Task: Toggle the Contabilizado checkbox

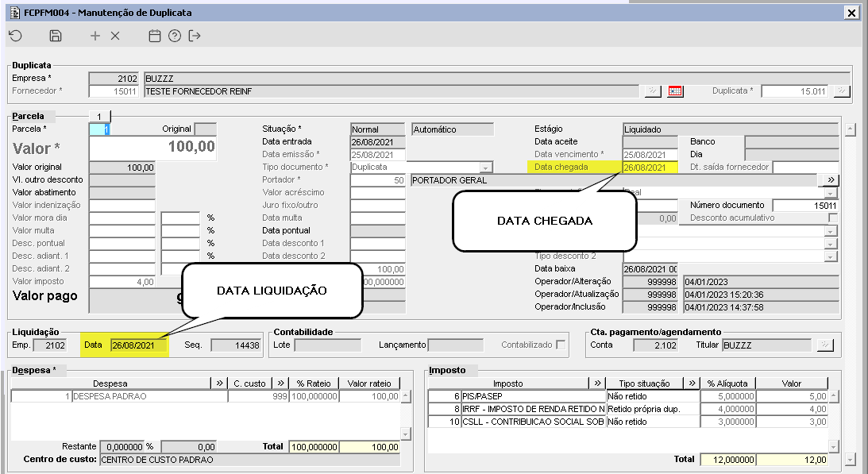Action: (561, 345)
